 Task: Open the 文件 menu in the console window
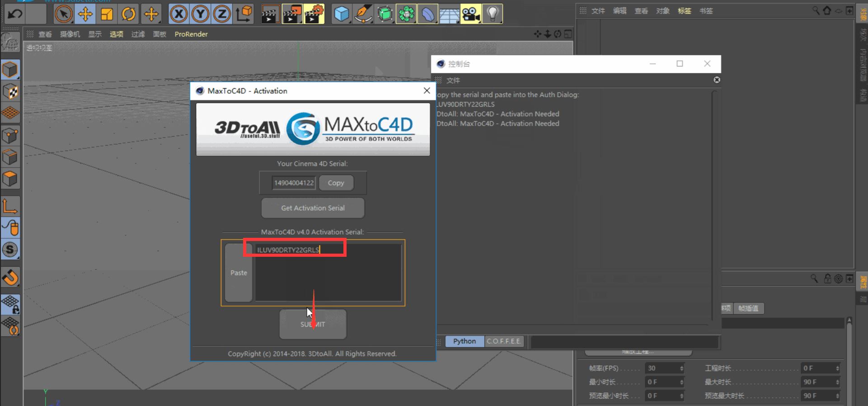coord(453,80)
